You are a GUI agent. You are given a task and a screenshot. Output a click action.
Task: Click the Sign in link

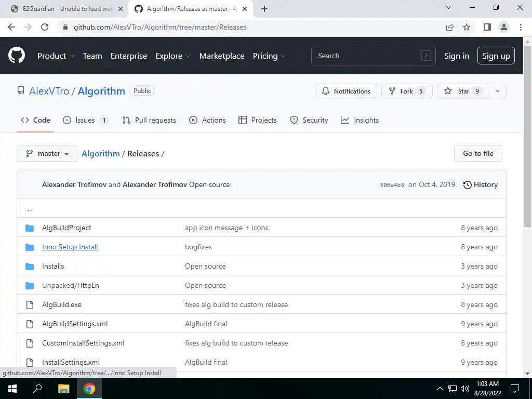[x=457, y=56]
